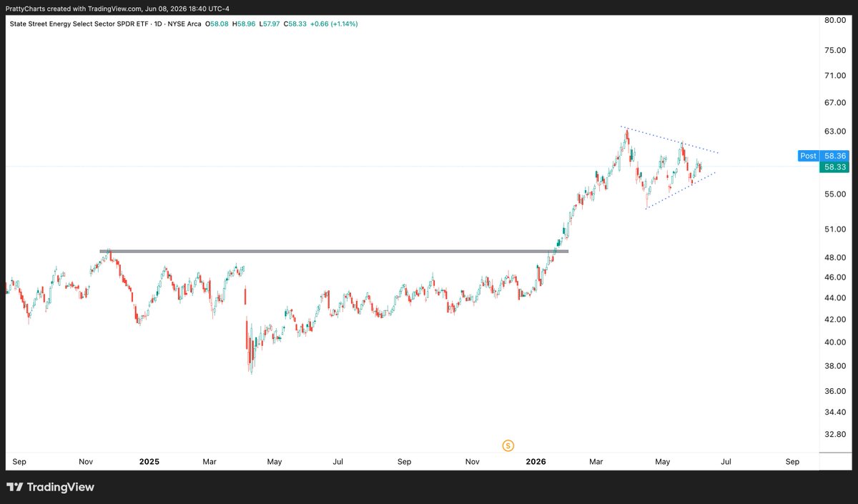This screenshot has width=858, height=504.
Task: Click the 80.00 price axis label
Action: tap(834, 20)
